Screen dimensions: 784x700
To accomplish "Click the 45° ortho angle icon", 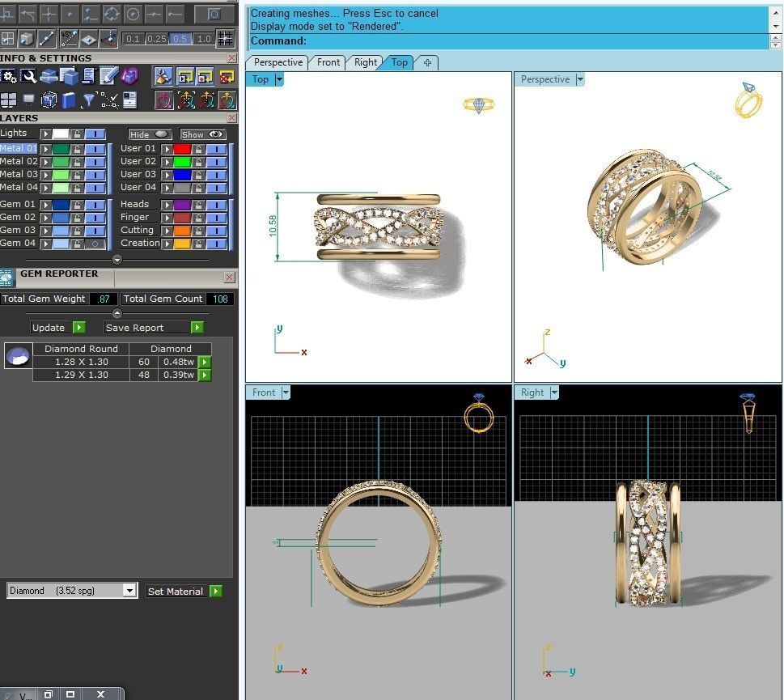I will click(x=69, y=38).
